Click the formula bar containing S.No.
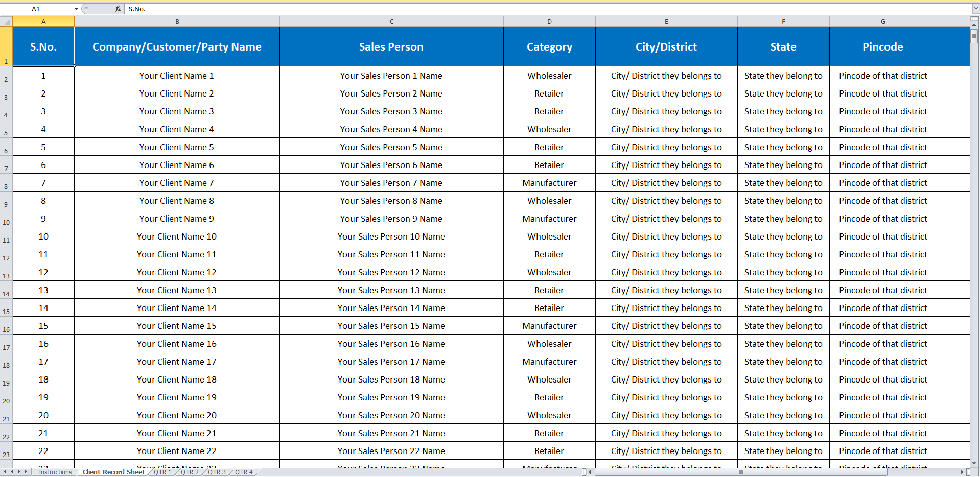This screenshot has width=980, height=477. coord(548,9)
